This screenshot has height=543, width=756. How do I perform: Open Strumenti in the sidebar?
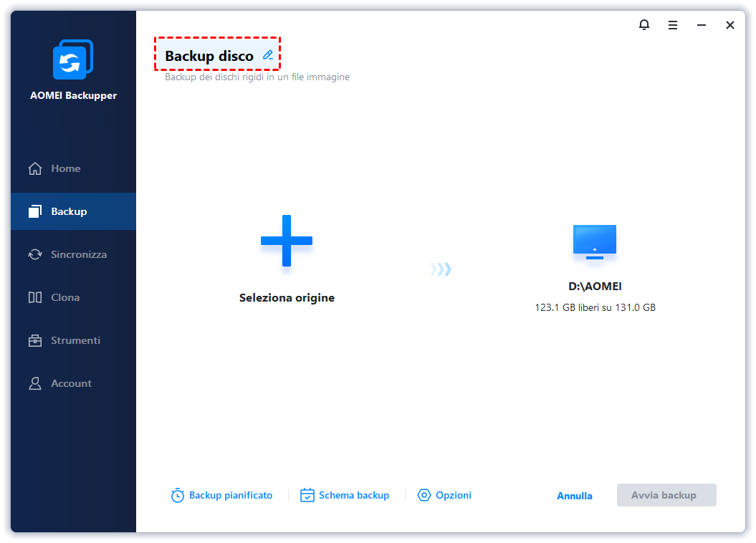click(73, 340)
